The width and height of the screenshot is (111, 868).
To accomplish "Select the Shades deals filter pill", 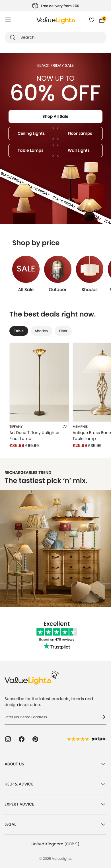I will click(41, 331).
